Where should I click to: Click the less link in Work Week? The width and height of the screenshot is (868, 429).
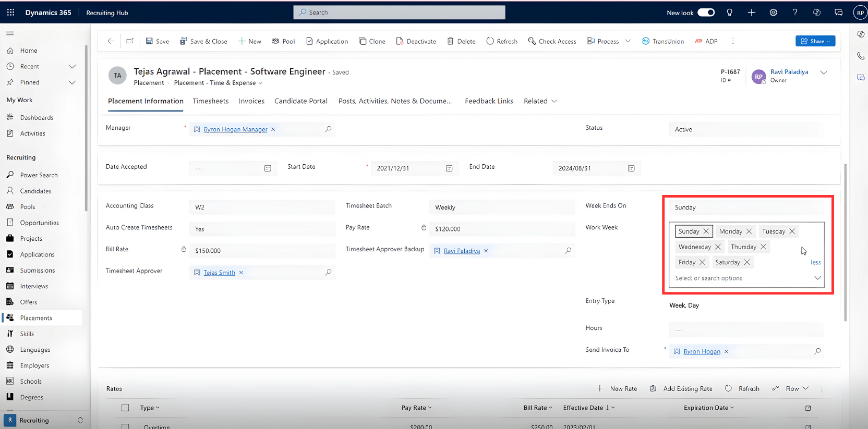pos(816,263)
